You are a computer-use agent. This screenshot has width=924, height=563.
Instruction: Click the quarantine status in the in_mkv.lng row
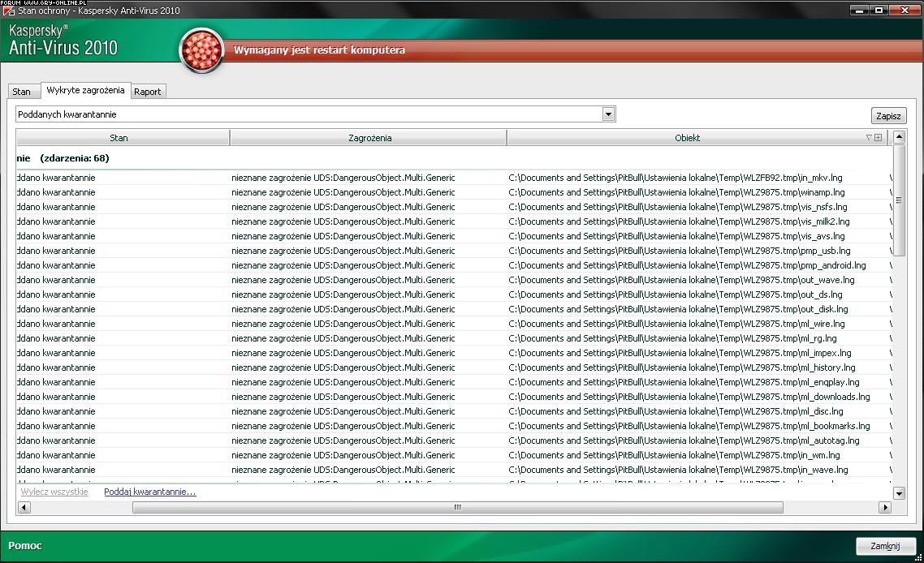56,178
